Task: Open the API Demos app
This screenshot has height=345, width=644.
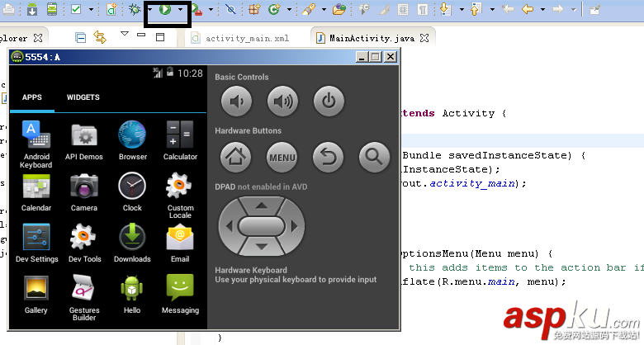Action: (x=83, y=140)
